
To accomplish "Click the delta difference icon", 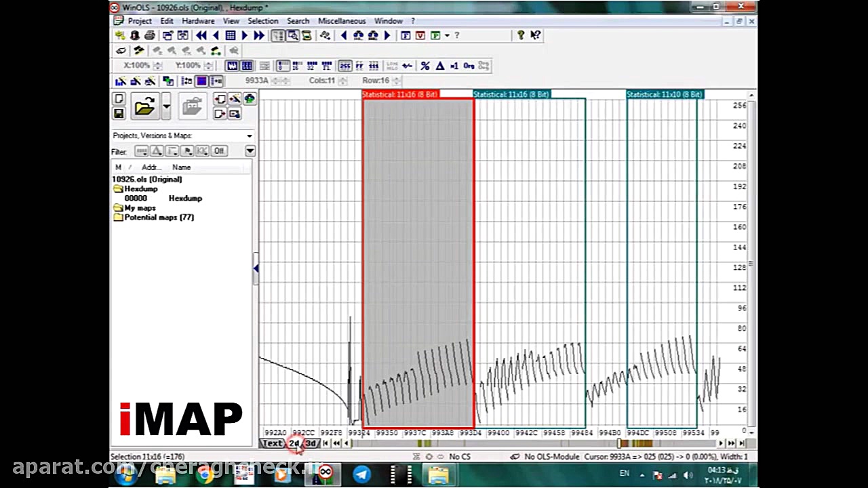I will click(439, 66).
